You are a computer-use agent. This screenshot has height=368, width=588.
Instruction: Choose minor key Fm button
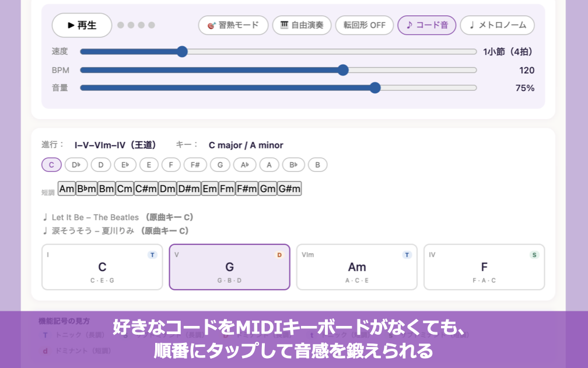(x=227, y=189)
